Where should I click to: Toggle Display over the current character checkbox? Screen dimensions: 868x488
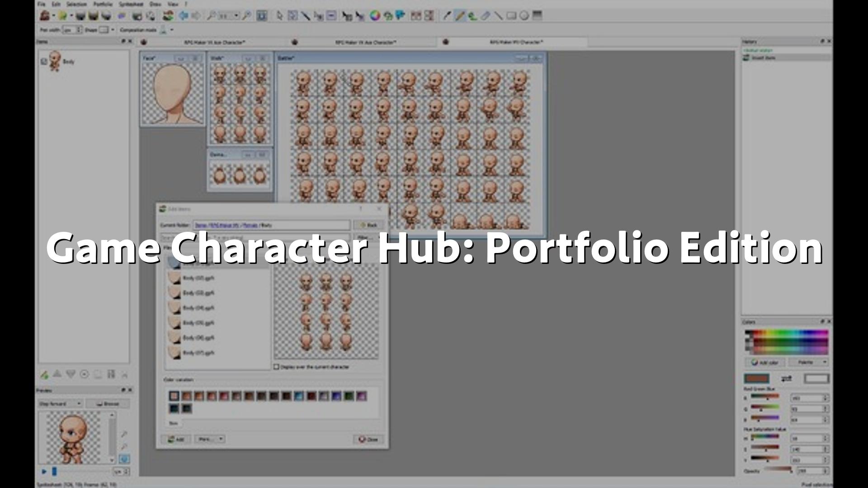click(276, 367)
